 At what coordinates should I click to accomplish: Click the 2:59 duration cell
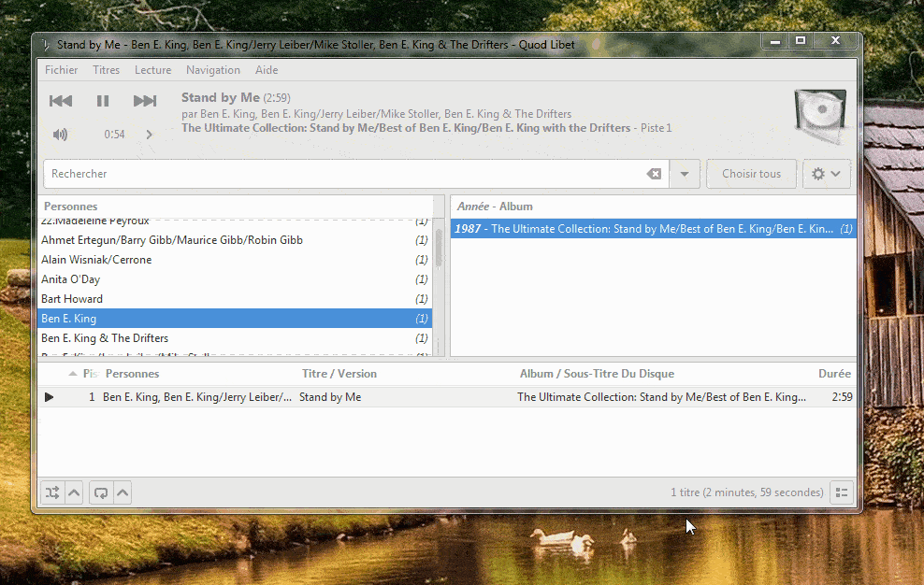pos(842,397)
